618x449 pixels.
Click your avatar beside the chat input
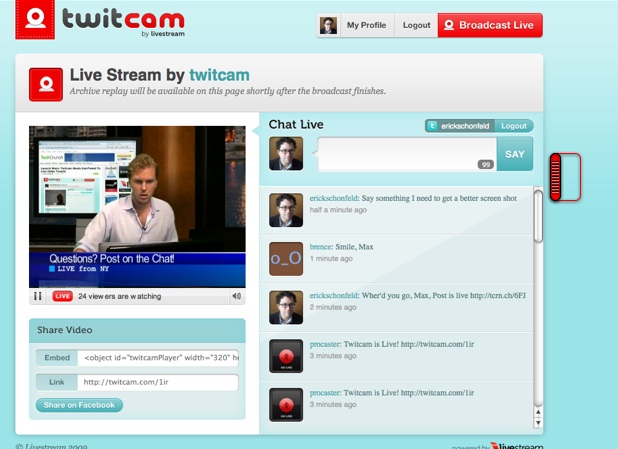tap(286, 154)
